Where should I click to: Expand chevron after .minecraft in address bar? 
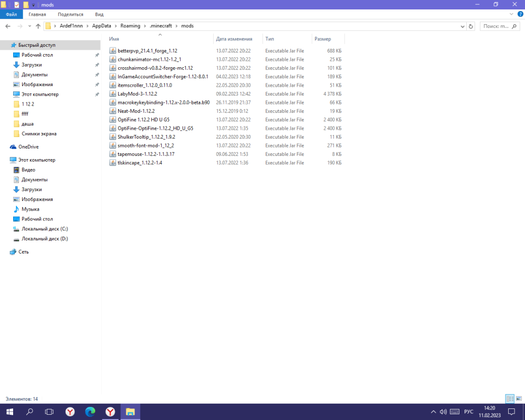[x=176, y=26]
